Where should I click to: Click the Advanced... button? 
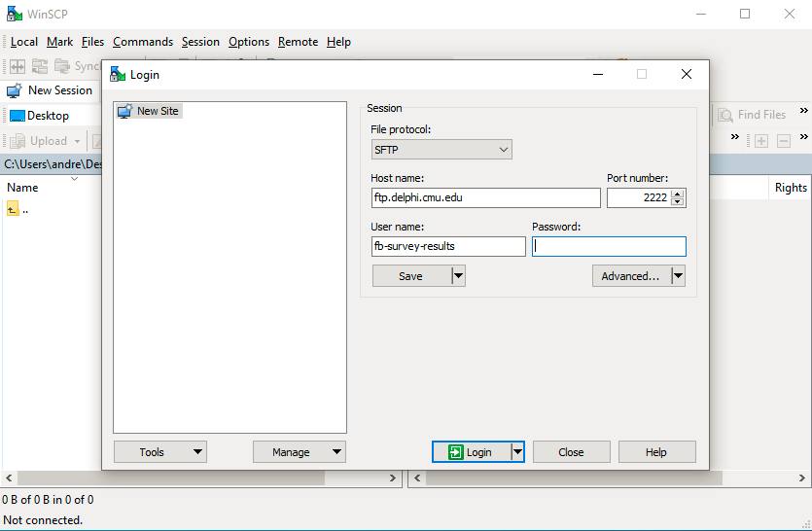click(631, 276)
